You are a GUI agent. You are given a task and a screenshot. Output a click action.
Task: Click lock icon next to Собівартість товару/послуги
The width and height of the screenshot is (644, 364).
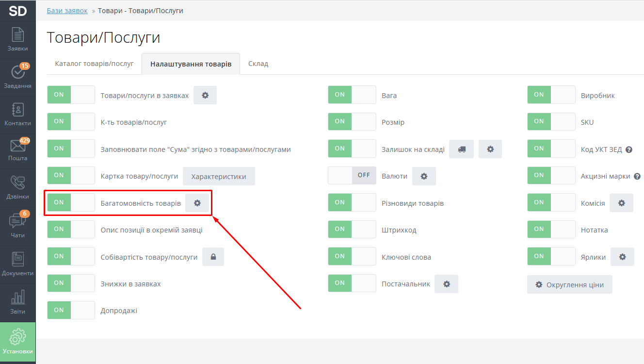point(213,257)
